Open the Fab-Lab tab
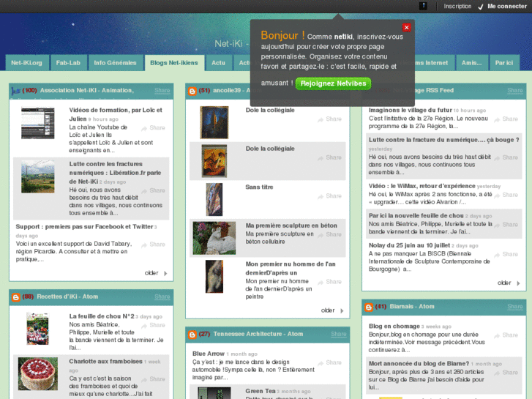Image resolution: width=532 pixels, height=399 pixels. coord(68,63)
